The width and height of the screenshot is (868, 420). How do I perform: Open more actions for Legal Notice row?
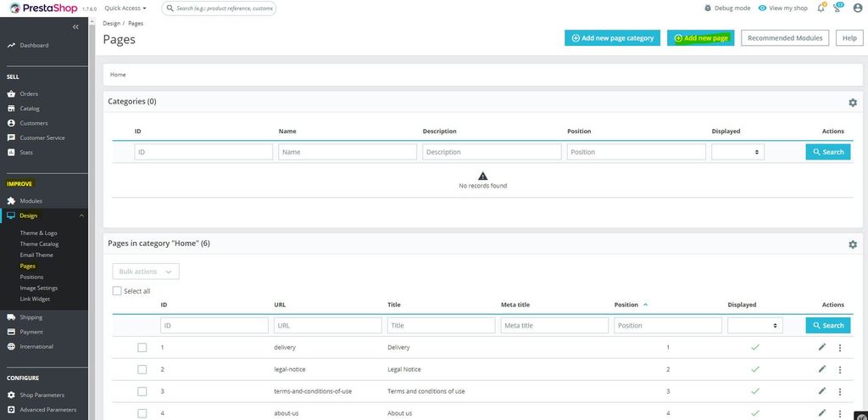[840, 370]
